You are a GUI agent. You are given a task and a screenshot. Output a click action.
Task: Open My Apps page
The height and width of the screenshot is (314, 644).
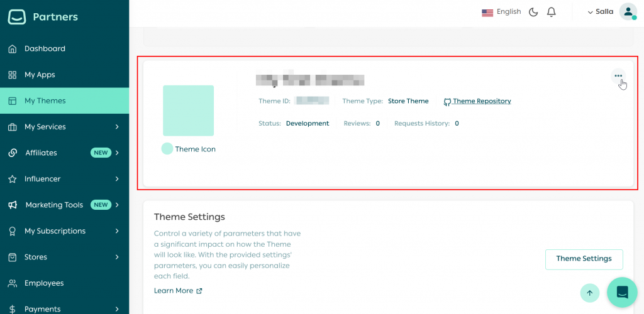point(40,75)
